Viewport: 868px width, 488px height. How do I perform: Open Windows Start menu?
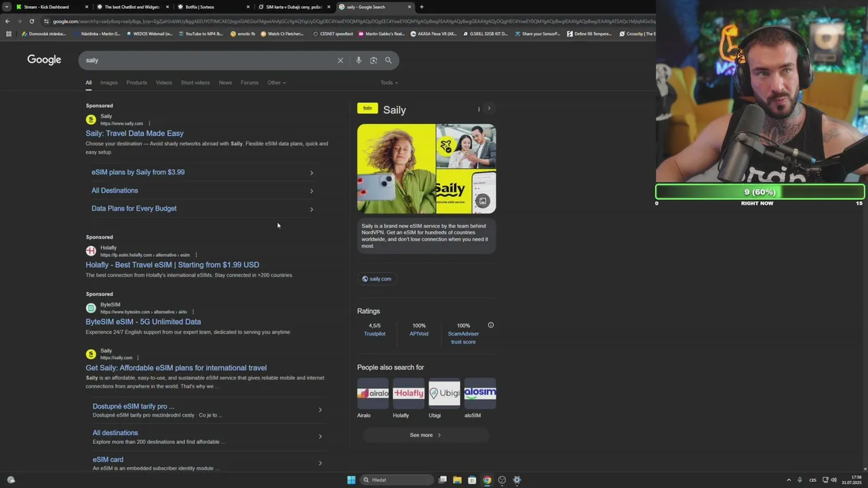[351, 480]
